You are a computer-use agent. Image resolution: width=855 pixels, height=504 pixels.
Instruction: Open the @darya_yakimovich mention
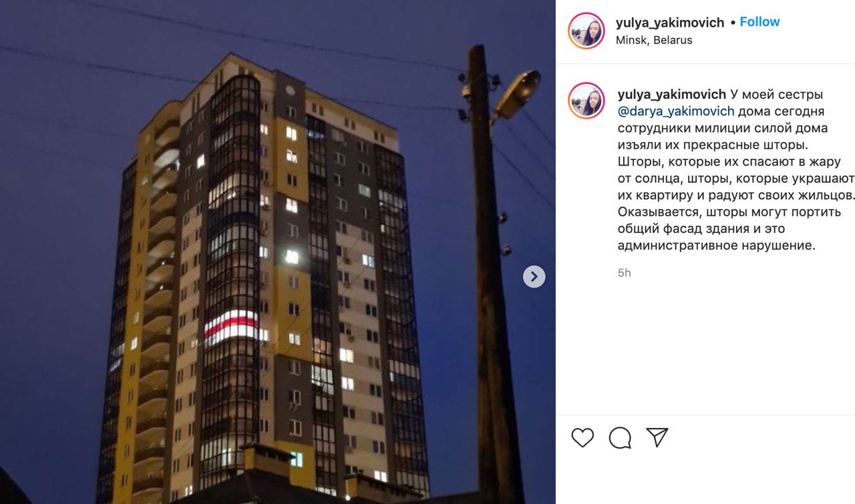(676, 111)
